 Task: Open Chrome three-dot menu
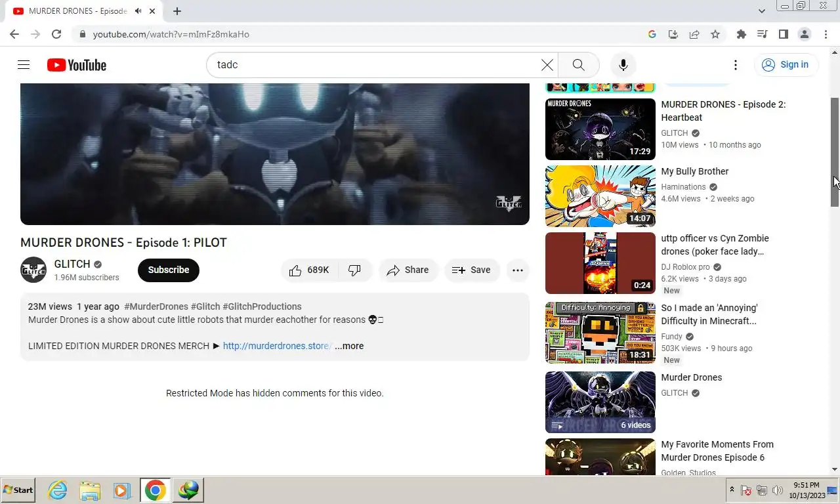[x=826, y=34]
